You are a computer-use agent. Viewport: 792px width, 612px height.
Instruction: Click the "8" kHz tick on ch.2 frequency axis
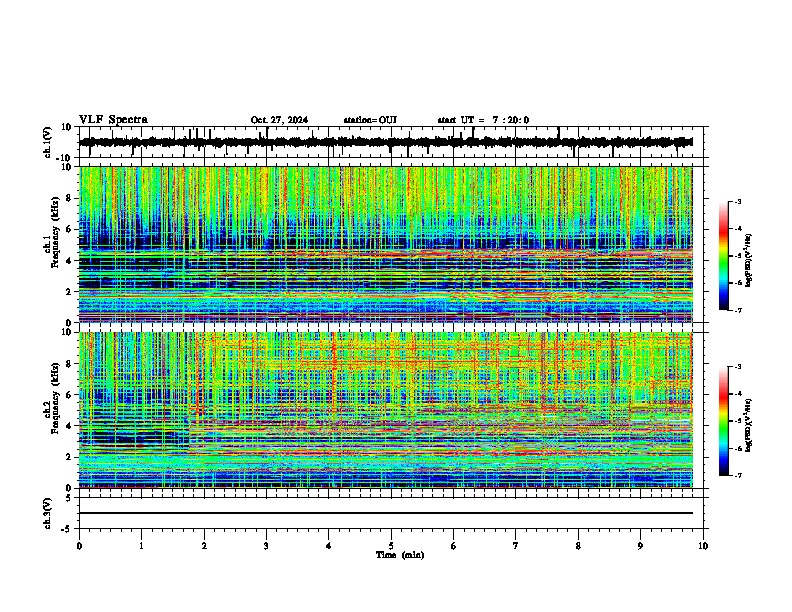70,364
